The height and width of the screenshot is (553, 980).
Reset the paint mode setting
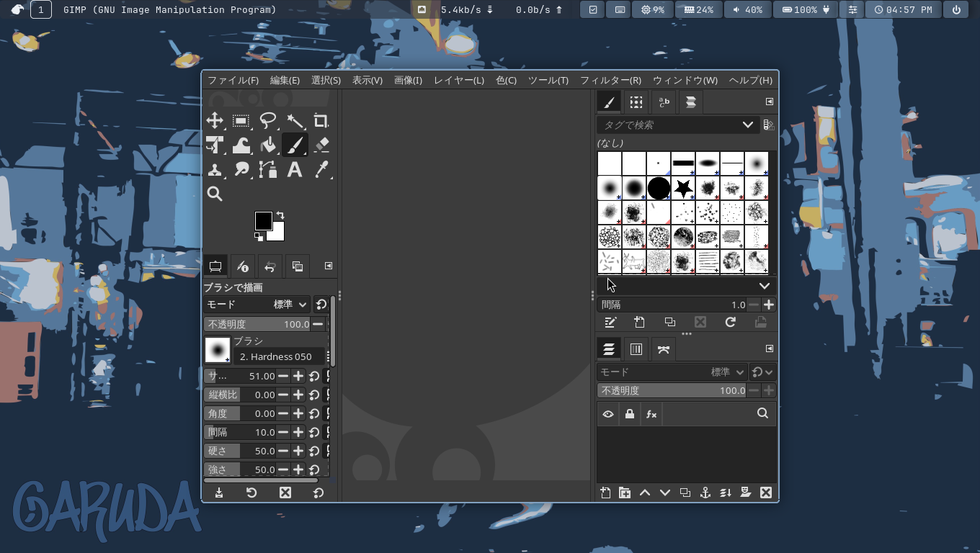click(x=321, y=305)
